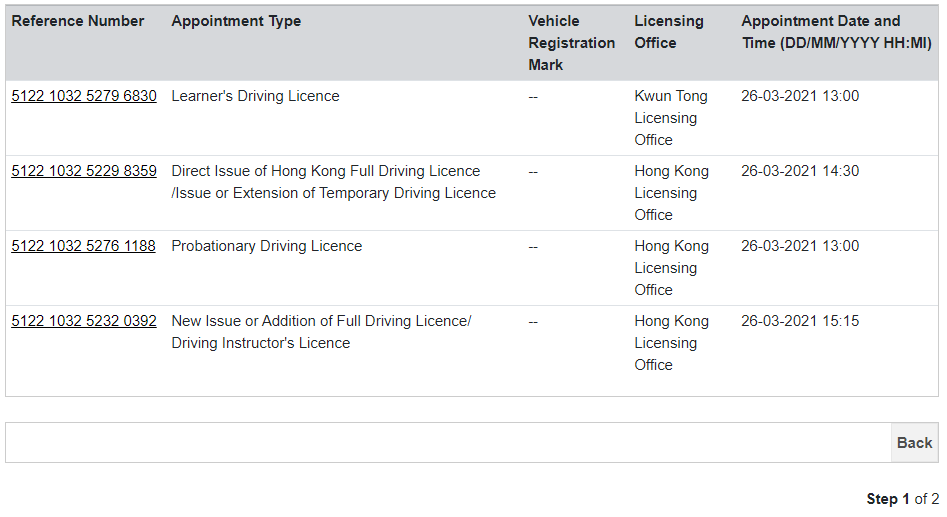Click the Appointment Type column header
Screen dimensions: 947x517
(236, 21)
